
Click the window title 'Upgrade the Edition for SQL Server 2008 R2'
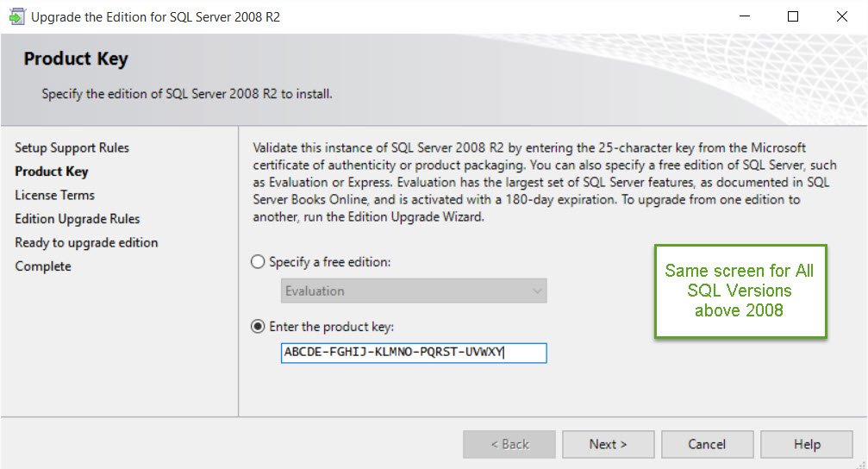(155, 17)
